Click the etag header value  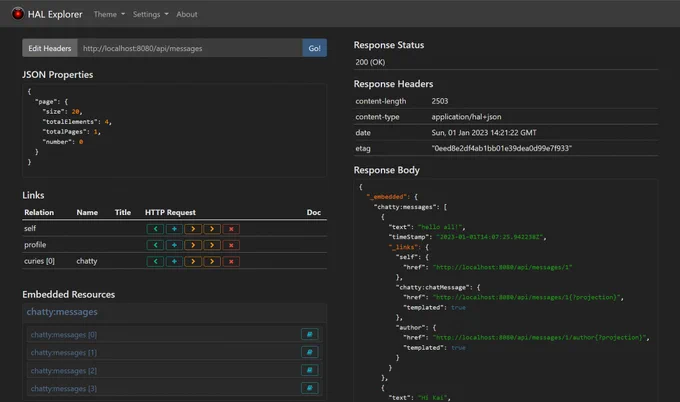[501, 148]
